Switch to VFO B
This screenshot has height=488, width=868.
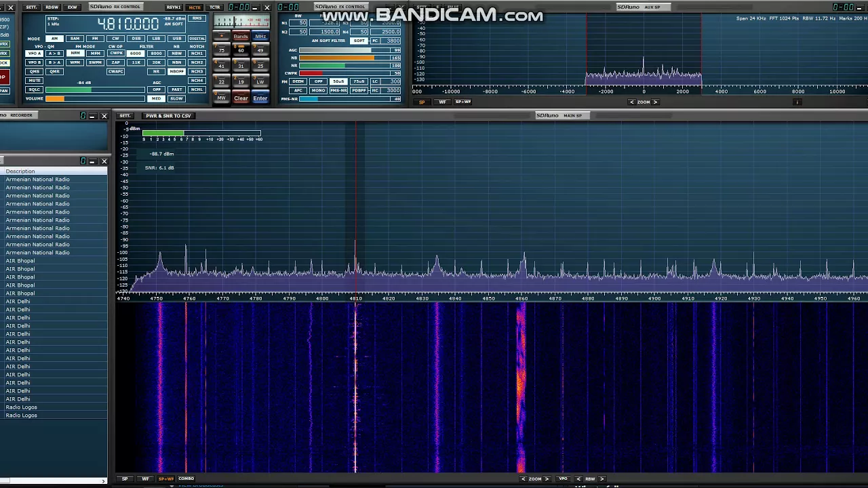point(34,62)
